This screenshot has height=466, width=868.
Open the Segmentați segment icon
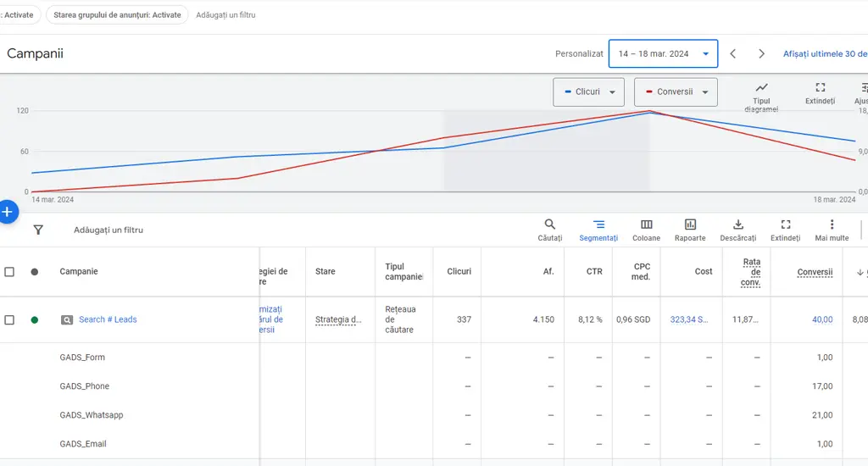pyautogui.click(x=598, y=225)
